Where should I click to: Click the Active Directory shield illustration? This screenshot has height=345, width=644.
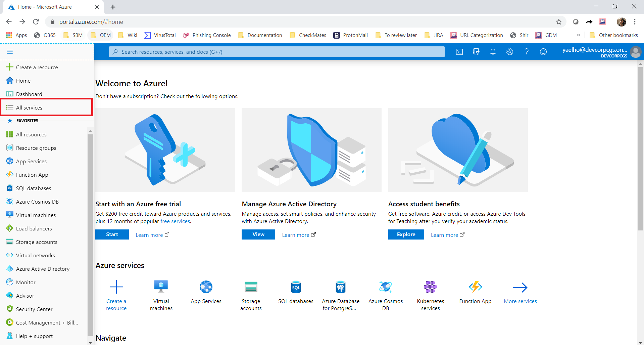tap(311, 150)
